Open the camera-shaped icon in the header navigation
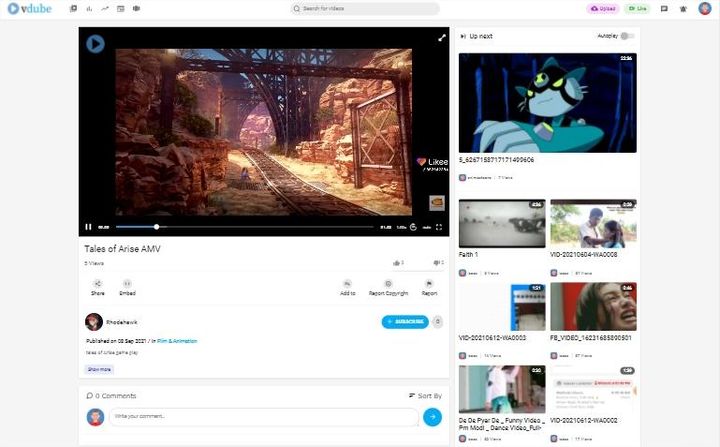The image size is (720, 447). [136, 8]
